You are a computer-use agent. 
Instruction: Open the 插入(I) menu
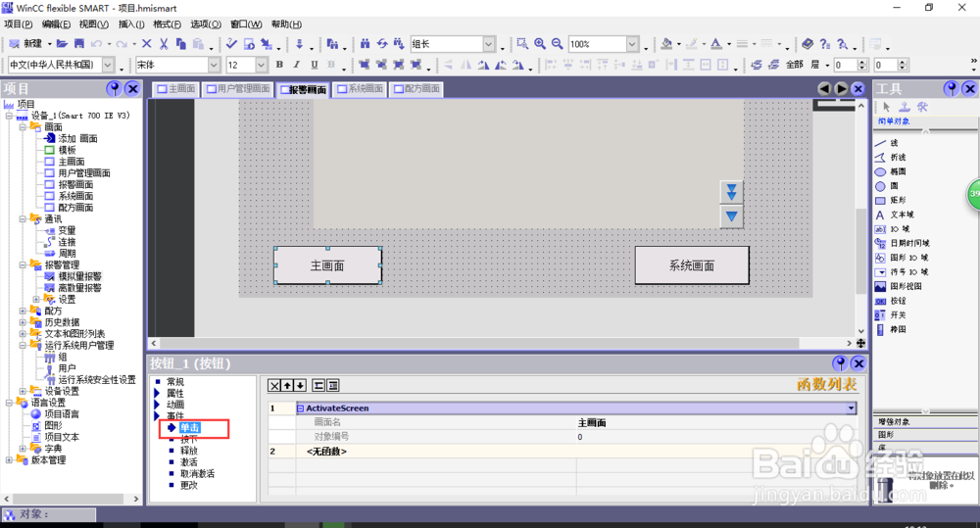[131, 24]
